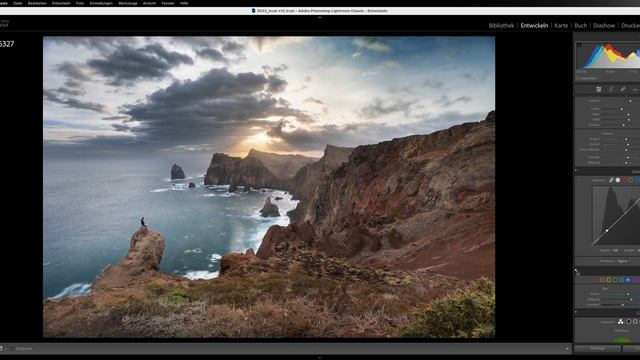This screenshot has width=640, height=360.
Task: Open the Einstellungen menu
Action: pos(101,3)
